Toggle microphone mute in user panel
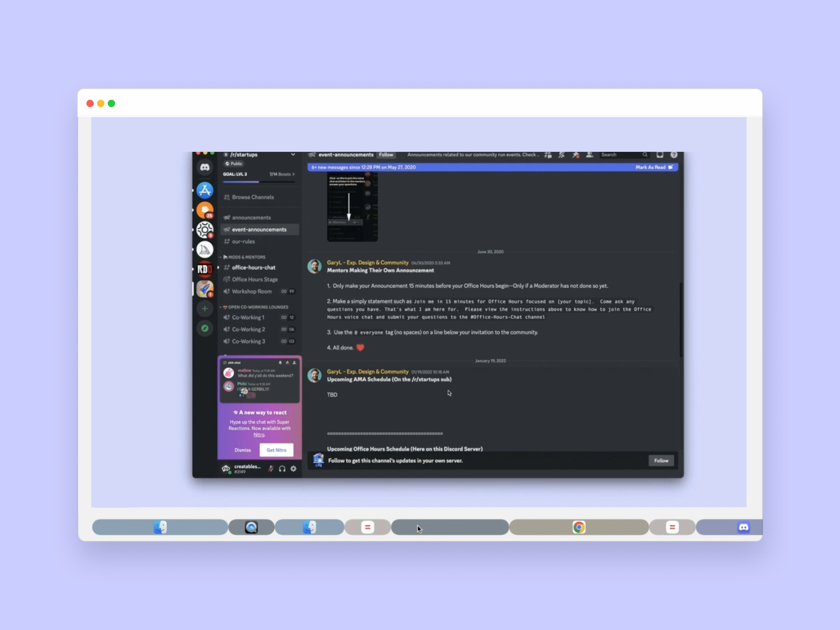 271,469
